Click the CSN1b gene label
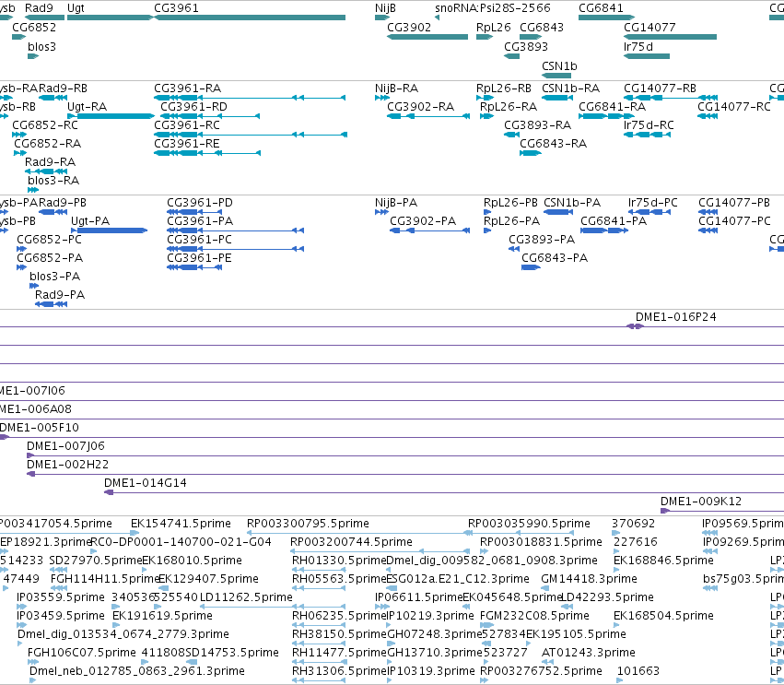784x685 pixels. [x=559, y=66]
